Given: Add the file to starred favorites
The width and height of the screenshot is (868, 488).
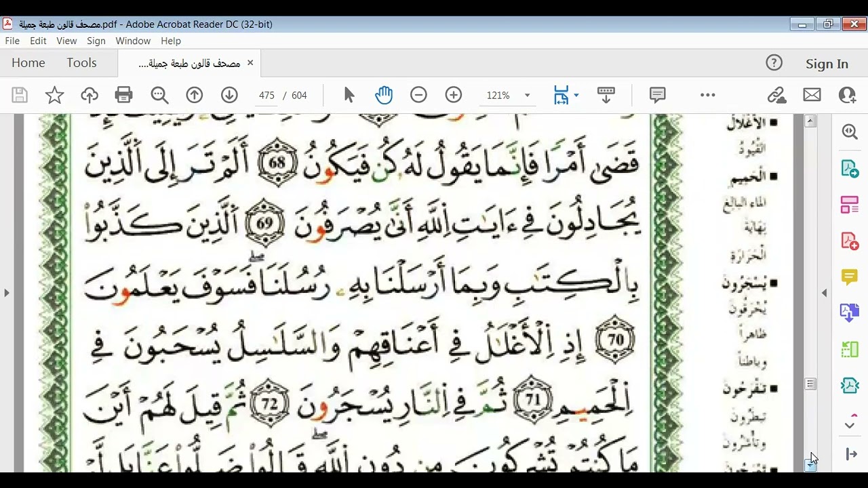Looking at the screenshot, I should pyautogui.click(x=54, y=95).
